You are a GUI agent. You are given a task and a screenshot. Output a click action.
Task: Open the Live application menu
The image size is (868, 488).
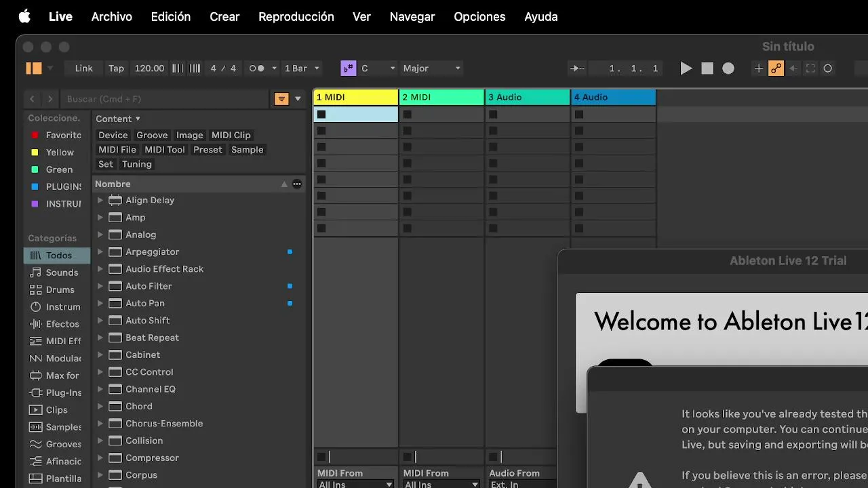(60, 16)
